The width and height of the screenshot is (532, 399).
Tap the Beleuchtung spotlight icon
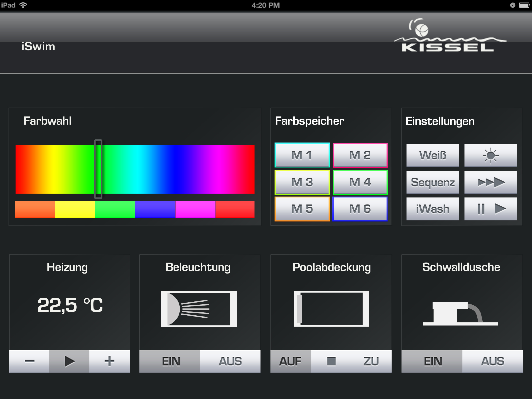[198, 309]
